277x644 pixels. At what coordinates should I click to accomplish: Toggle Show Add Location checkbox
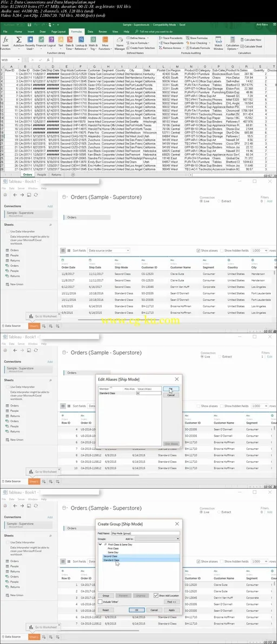coord(156,595)
